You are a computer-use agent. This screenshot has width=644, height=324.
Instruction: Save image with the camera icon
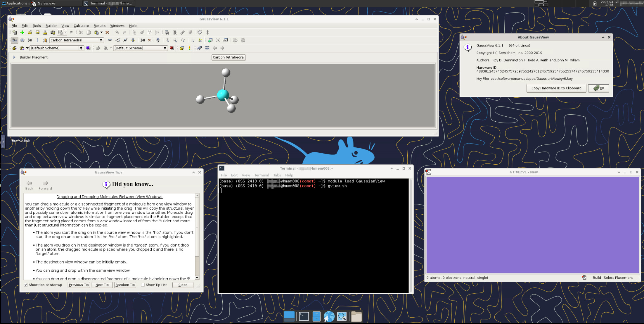point(53,32)
